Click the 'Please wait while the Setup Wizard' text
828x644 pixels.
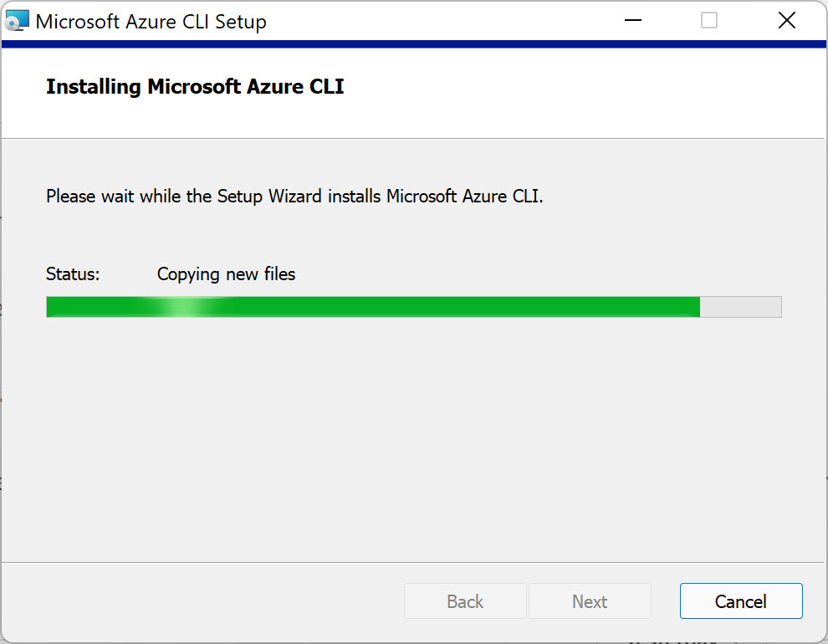[294, 196]
